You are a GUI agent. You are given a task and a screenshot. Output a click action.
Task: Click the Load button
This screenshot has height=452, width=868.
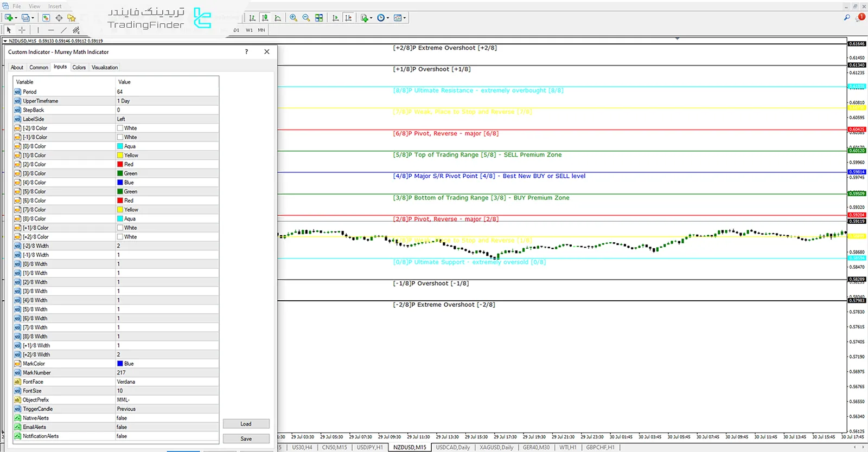246,424
